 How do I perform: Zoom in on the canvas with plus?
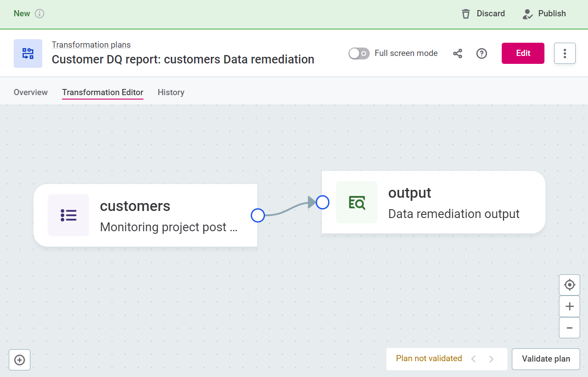pos(569,306)
